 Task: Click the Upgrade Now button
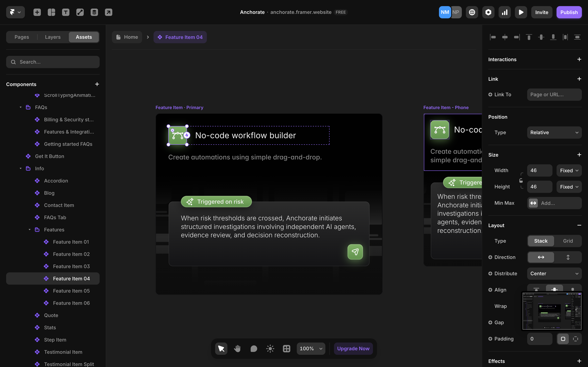click(353, 348)
